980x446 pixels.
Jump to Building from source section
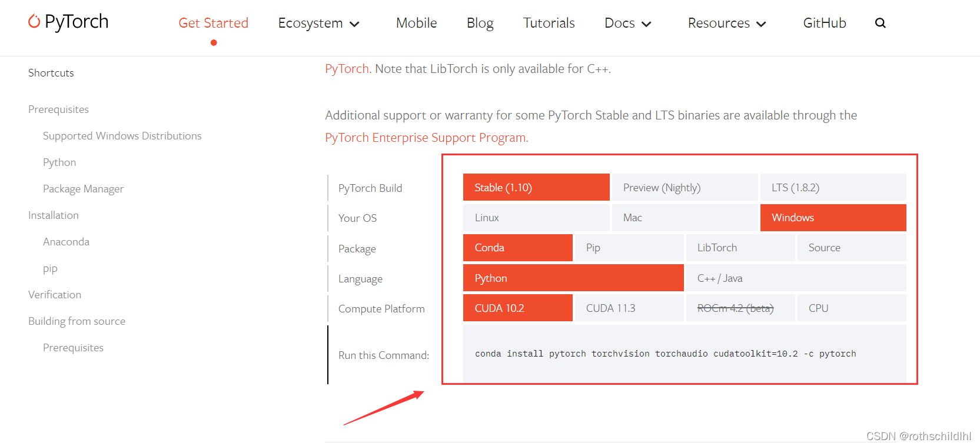click(x=77, y=321)
